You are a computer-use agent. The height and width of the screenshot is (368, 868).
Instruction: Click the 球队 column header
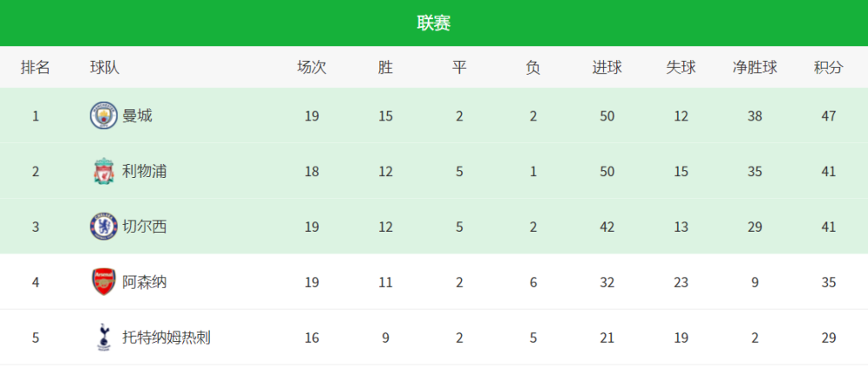coord(105,68)
